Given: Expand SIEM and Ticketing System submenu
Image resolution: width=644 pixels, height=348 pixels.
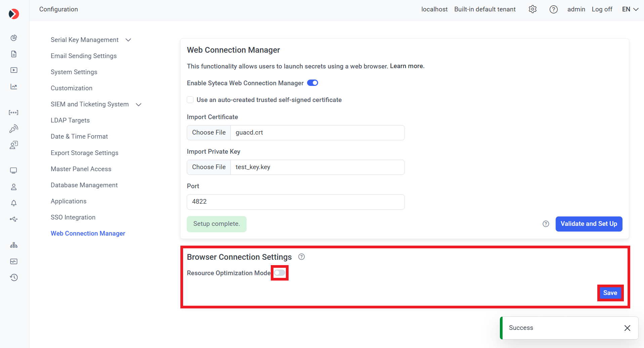Looking at the screenshot, I should point(138,104).
